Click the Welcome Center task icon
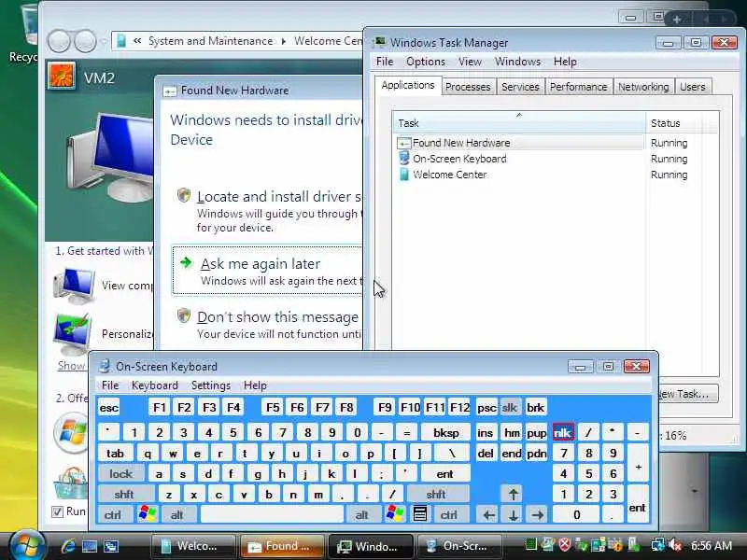 pos(404,175)
